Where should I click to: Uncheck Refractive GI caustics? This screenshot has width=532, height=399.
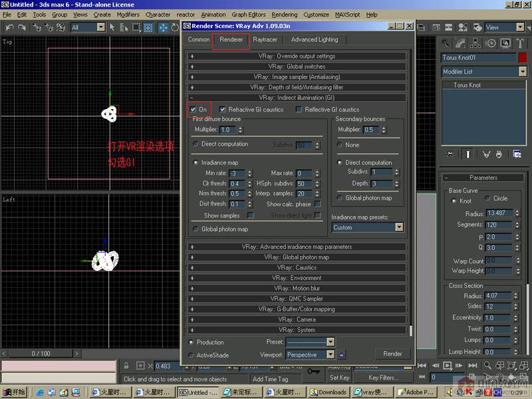[223, 109]
